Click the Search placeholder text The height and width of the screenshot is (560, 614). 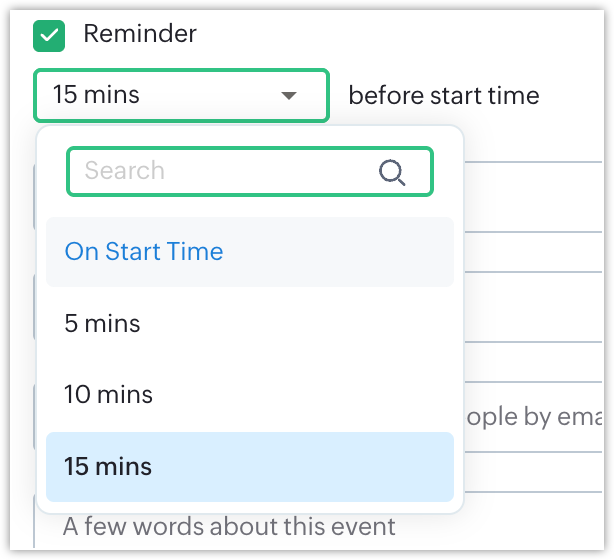(x=125, y=171)
